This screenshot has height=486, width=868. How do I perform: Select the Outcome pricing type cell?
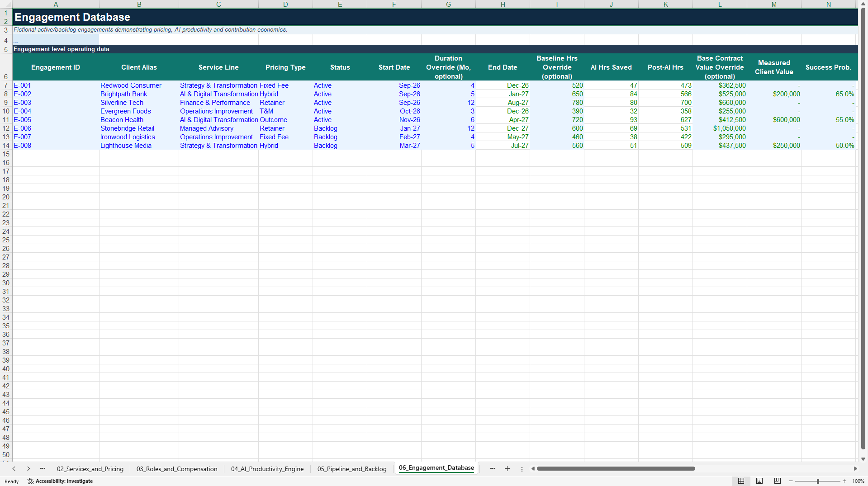[x=285, y=120]
